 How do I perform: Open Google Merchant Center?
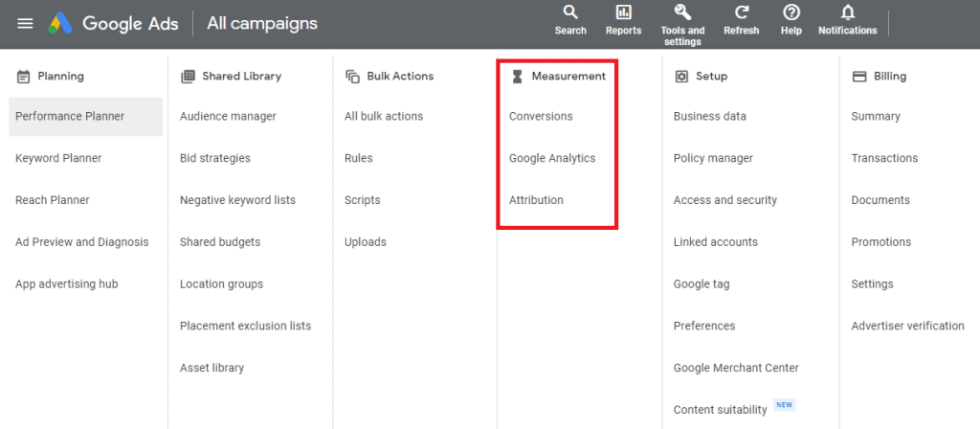click(x=736, y=368)
